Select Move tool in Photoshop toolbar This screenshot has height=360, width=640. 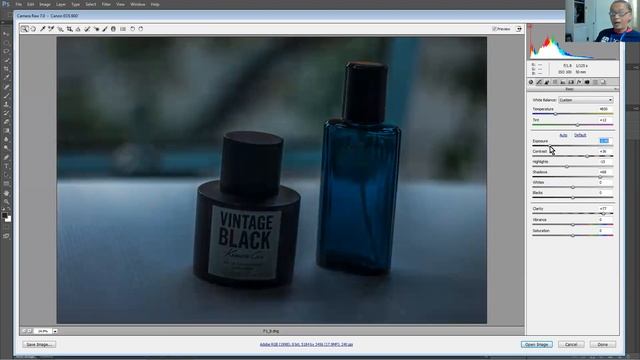(6, 34)
